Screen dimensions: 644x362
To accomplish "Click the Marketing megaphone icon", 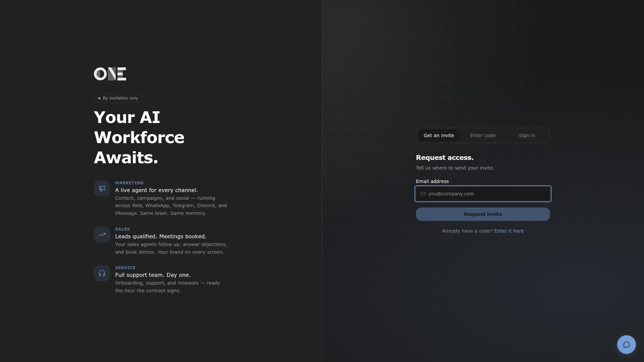I will pos(102,188).
